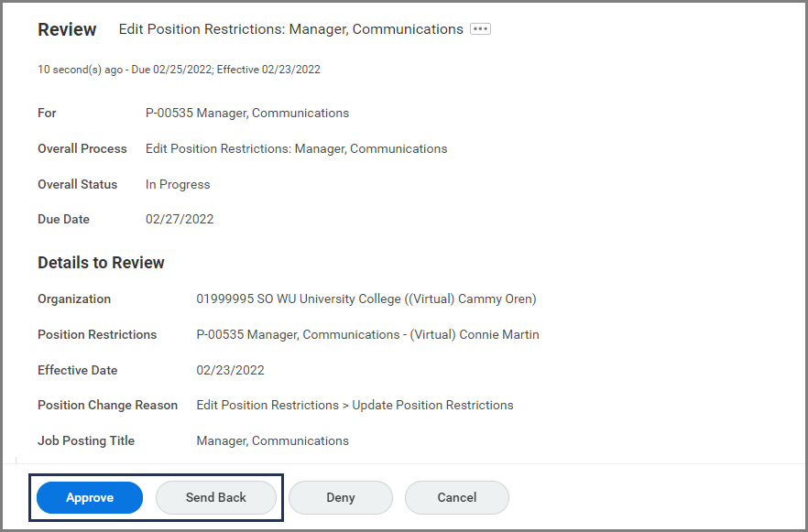
Task: Click the In Progress status text
Action: tap(178, 184)
